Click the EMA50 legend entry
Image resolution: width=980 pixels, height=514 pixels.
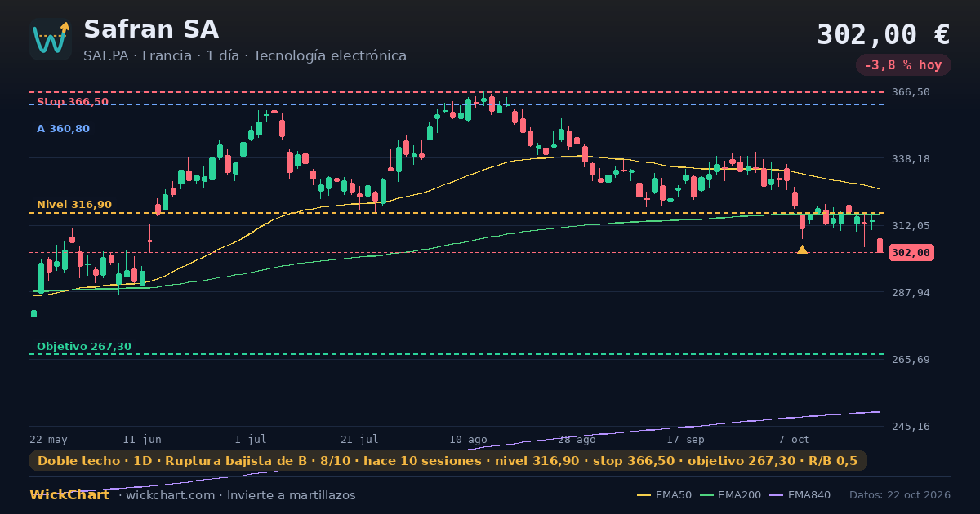[x=666, y=495]
